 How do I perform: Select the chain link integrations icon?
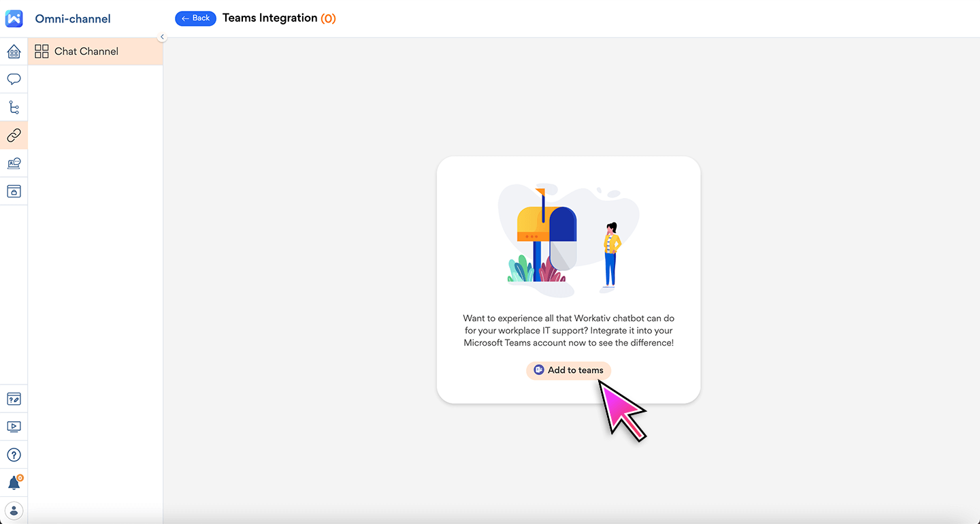tap(14, 135)
